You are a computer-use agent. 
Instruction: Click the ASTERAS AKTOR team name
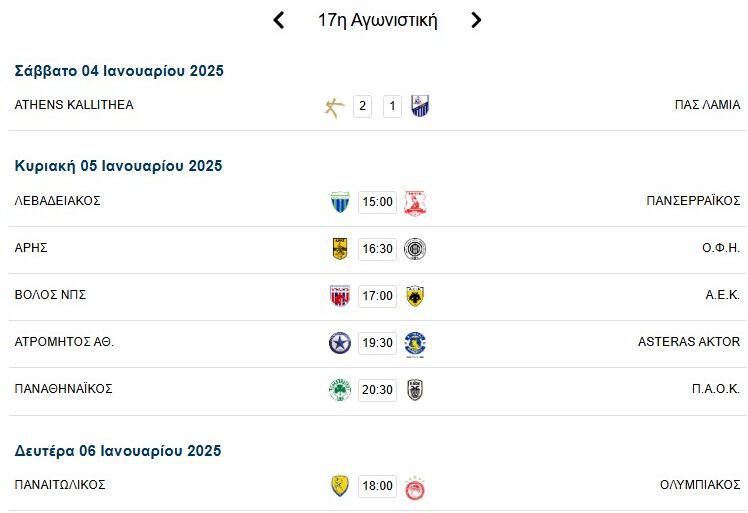point(689,342)
